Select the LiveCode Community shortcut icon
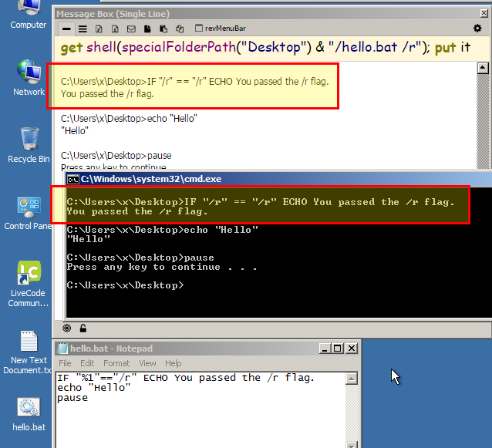This screenshot has width=492, height=448. click(x=29, y=284)
